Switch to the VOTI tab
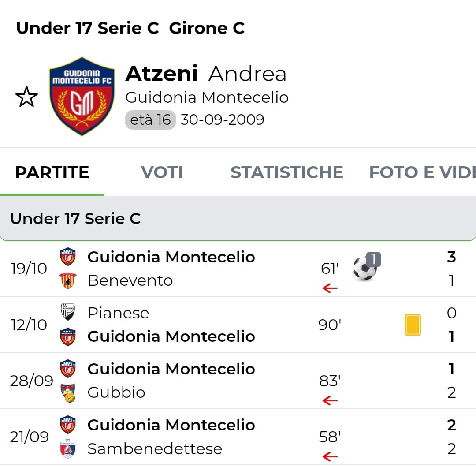The width and height of the screenshot is (476, 467). tap(162, 172)
